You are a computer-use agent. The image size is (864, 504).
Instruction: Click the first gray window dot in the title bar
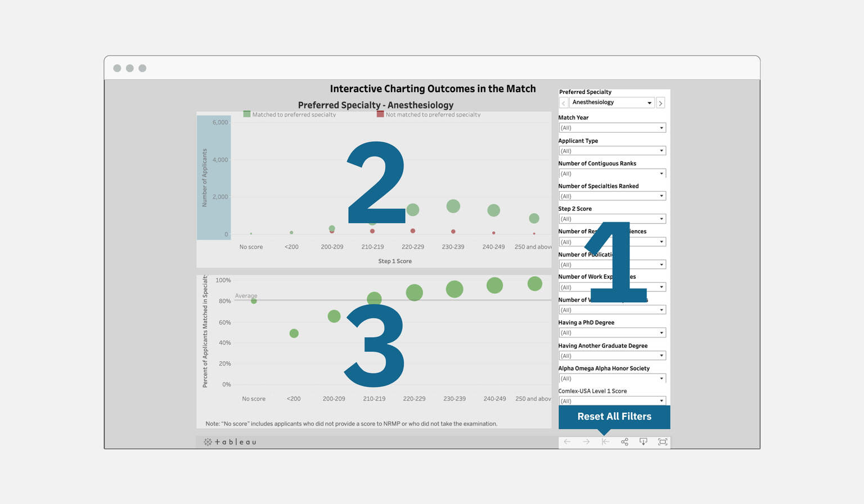[x=117, y=68]
